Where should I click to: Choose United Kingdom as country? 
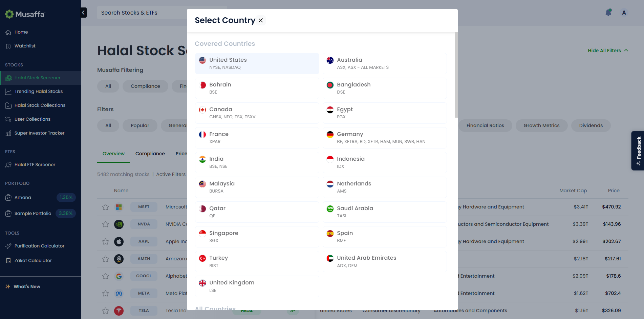(x=257, y=286)
